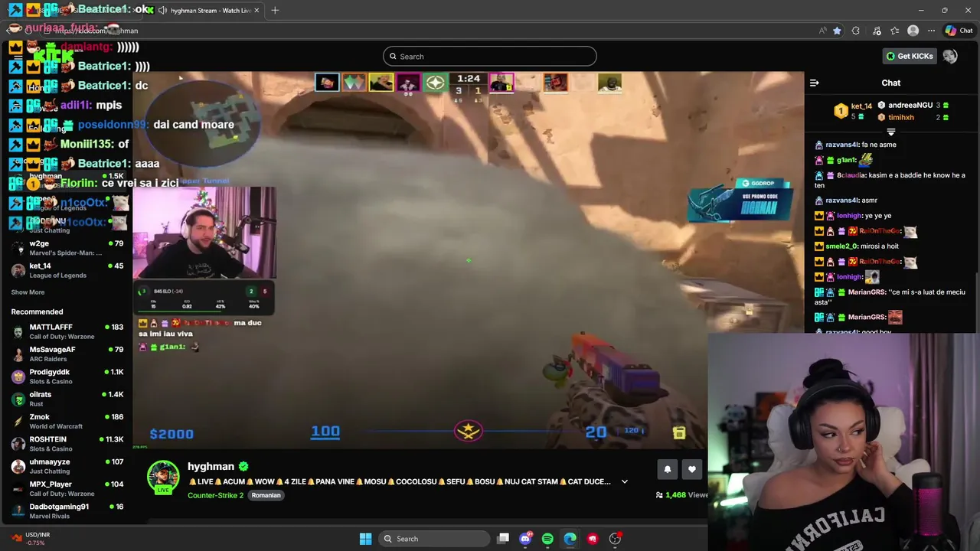Click the Windows taskbar Search box
980x551 pixels.
click(x=435, y=539)
